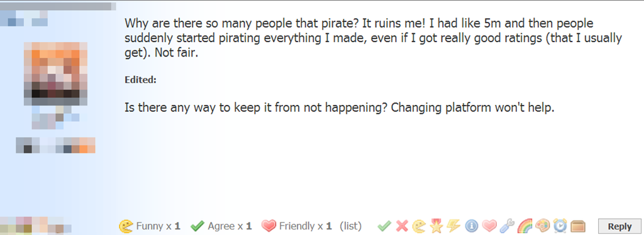The image size is (644, 235).
Task: Rate the post with green Agree checkmark
Action: click(384, 226)
